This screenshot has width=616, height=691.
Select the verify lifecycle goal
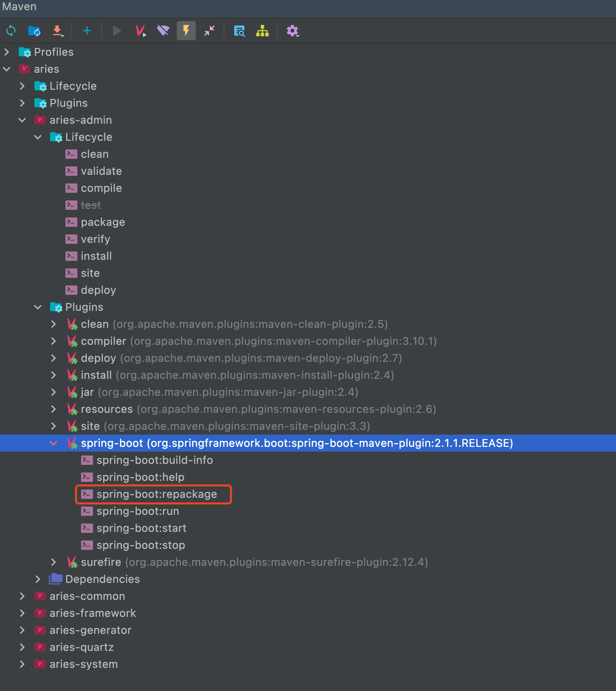tap(96, 239)
